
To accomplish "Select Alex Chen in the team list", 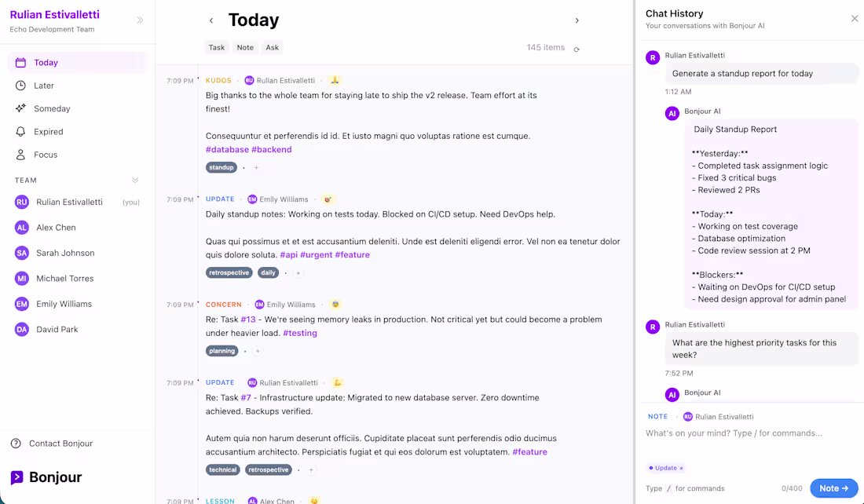I will [x=56, y=228].
